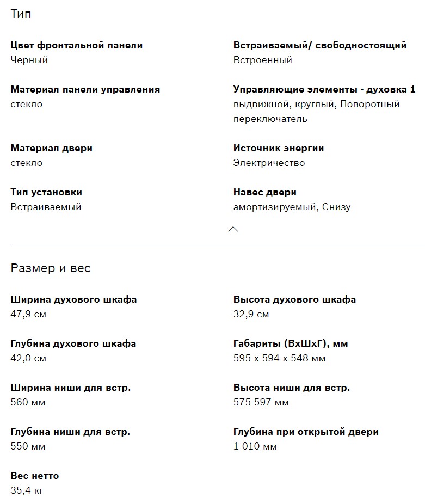
Task: Click the Тип установки label
Action: [x=46, y=192]
